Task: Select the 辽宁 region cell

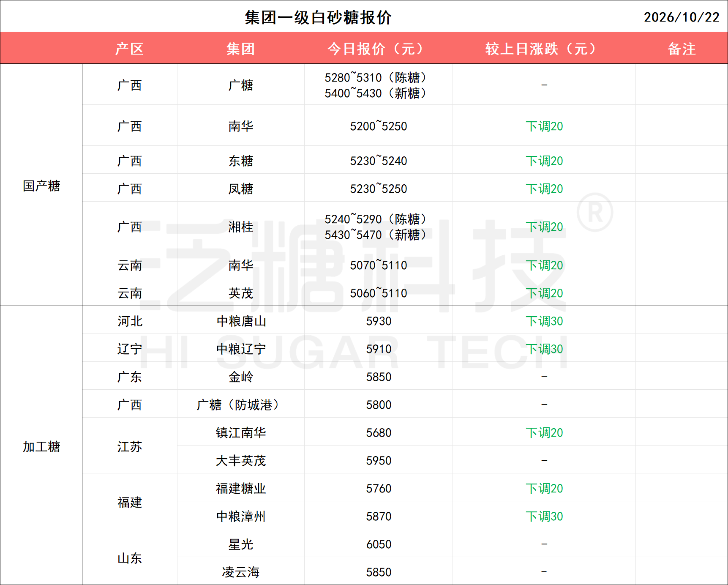Action: click(x=130, y=349)
